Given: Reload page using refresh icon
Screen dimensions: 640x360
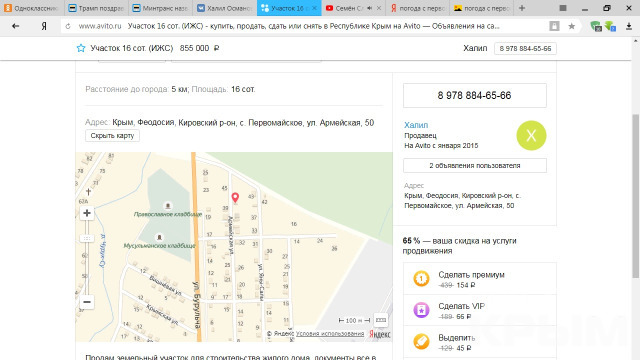Looking at the screenshot, I should [68, 26].
